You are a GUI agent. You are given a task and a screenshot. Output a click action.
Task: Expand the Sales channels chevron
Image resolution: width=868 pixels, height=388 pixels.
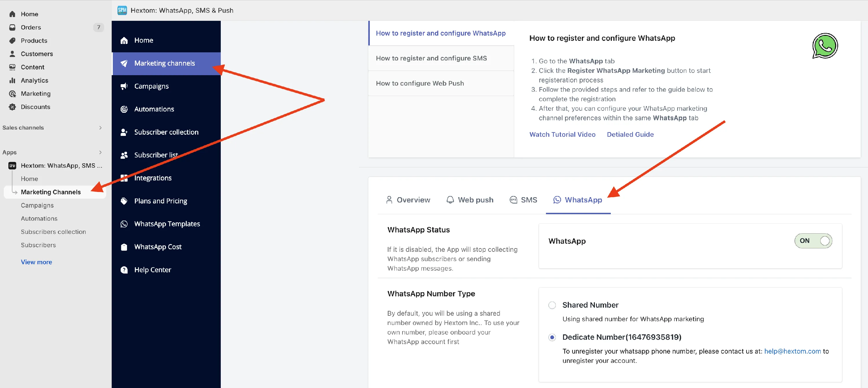[100, 128]
